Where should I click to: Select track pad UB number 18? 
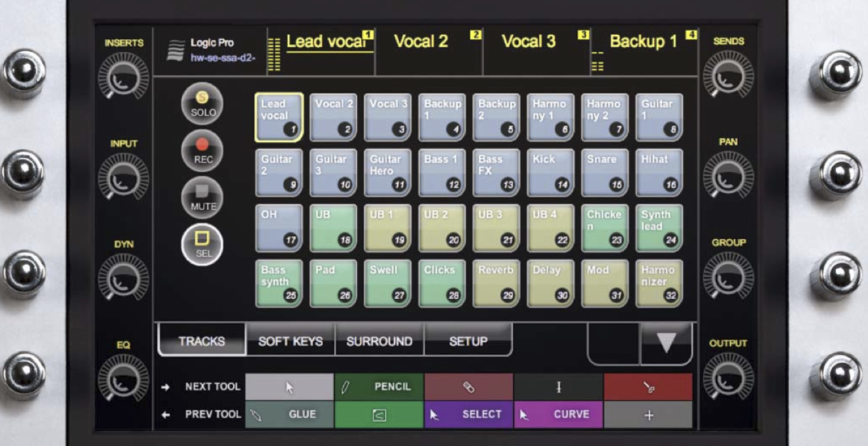(x=333, y=228)
